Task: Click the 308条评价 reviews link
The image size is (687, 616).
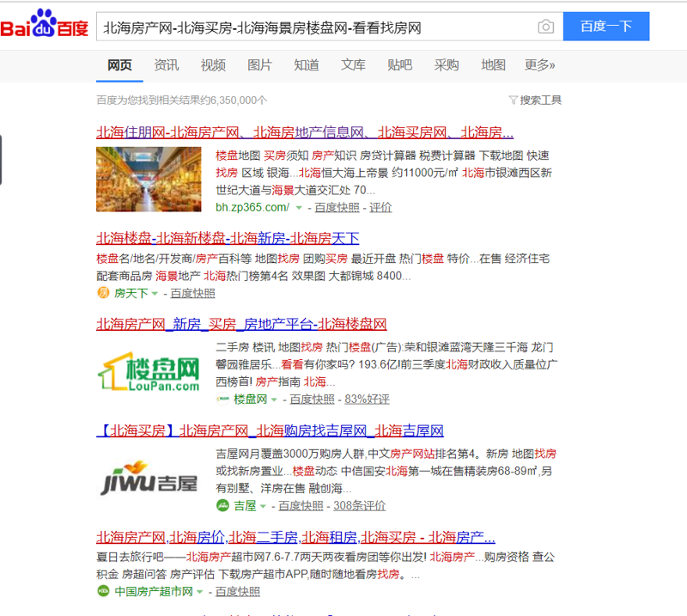Action: 360,506
